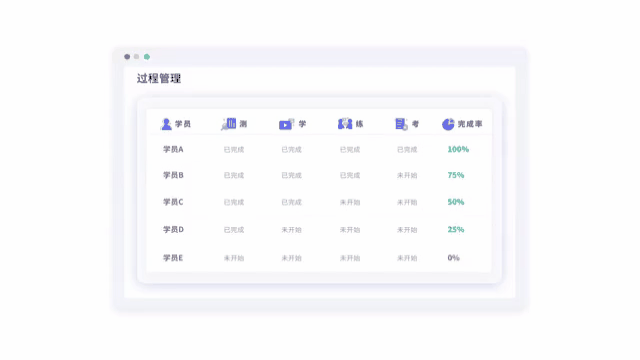
Task: Select the 学员E row name
Action: point(173,258)
